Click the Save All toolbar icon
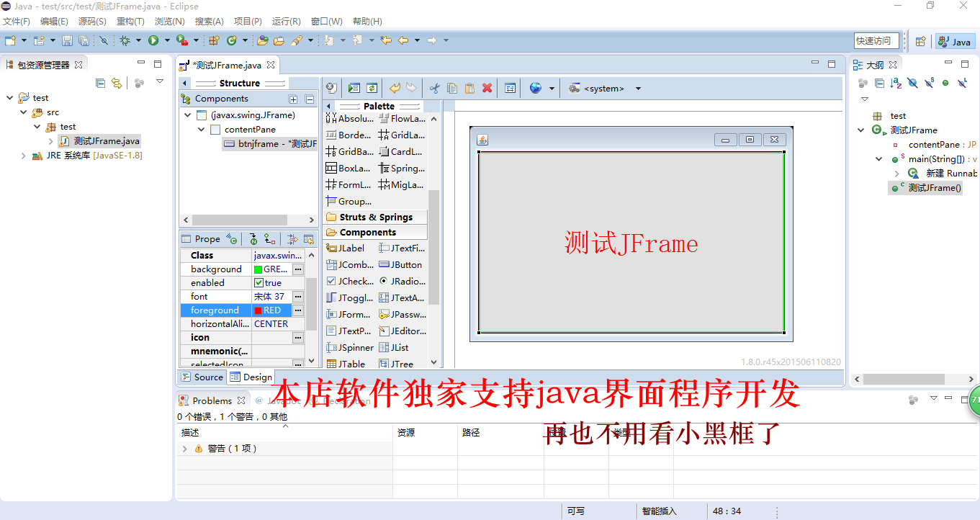The image size is (980, 520). [84, 41]
